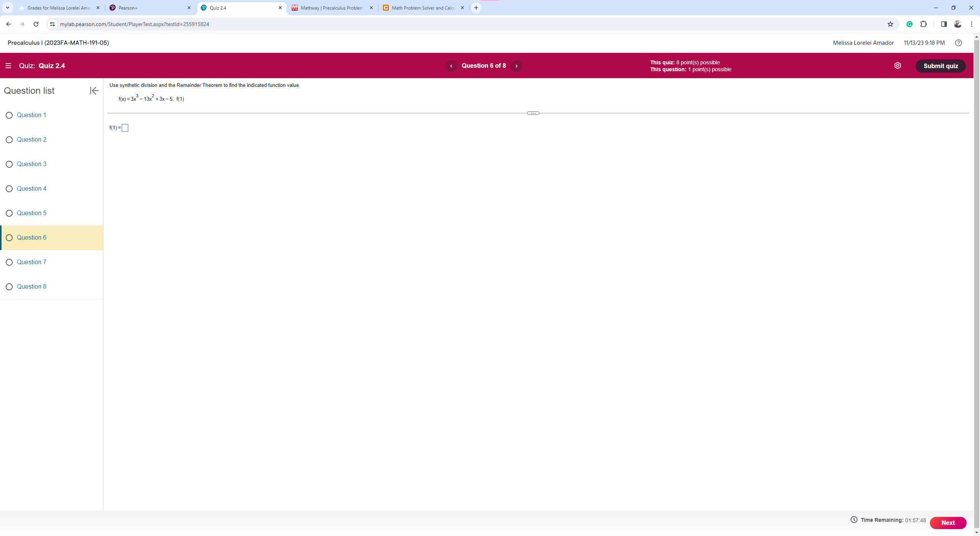980x536 pixels.
Task: Open the Chrome three-dot menu
Action: click(x=971, y=24)
